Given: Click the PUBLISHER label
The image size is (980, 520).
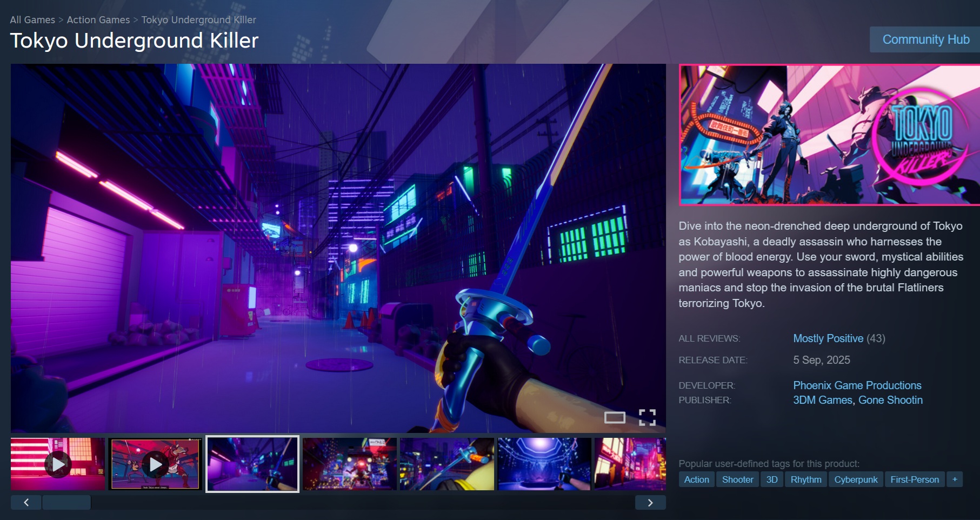Looking at the screenshot, I should (705, 400).
